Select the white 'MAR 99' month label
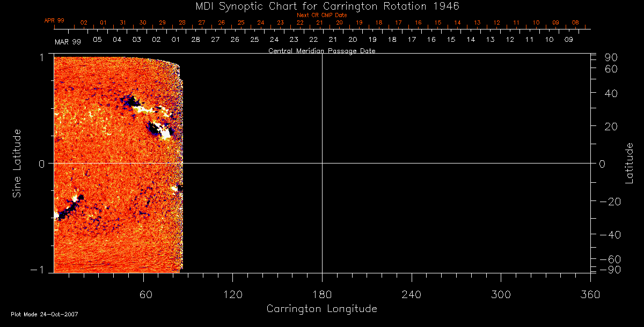The image size is (644, 327). click(68, 41)
